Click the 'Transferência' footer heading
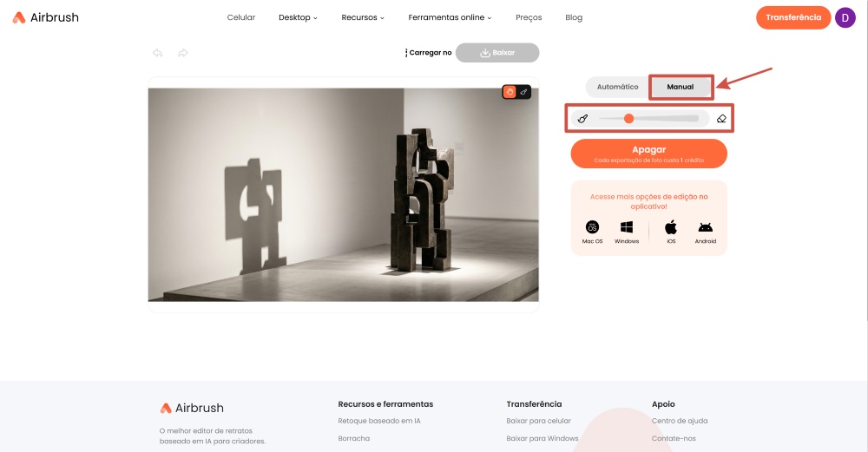The height and width of the screenshot is (452, 868). [x=534, y=404]
